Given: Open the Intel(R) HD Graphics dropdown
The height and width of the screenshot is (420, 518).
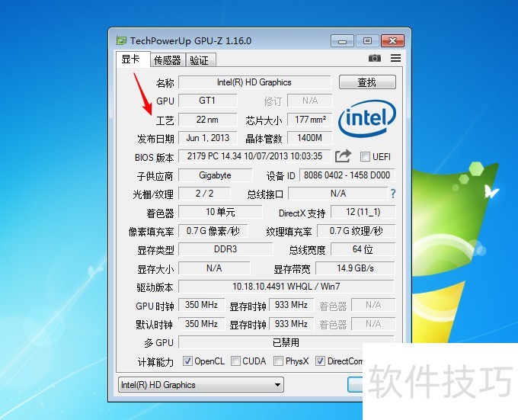Looking at the screenshot, I should point(201,385).
